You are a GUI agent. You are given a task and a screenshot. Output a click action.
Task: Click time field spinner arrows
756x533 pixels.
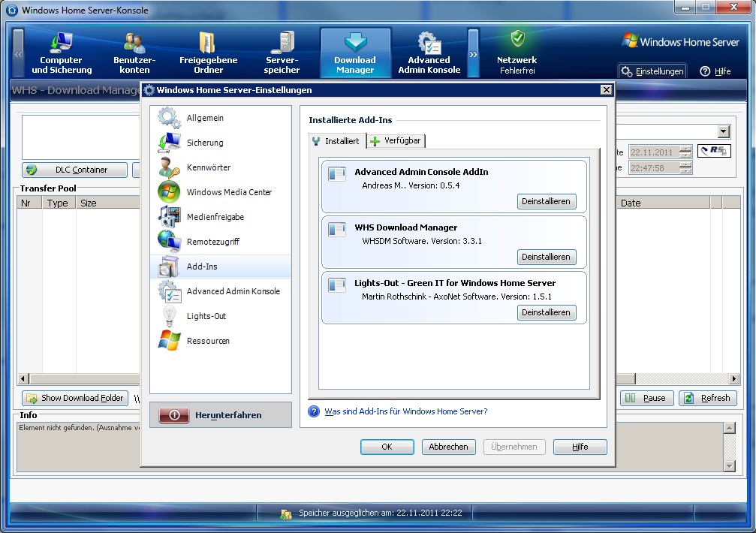pos(685,167)
